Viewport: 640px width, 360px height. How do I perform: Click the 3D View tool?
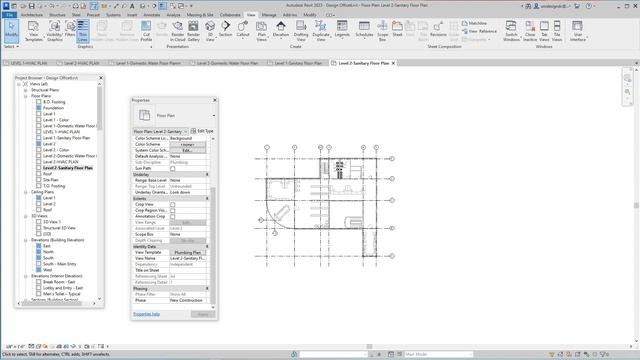tap(210, 31)
